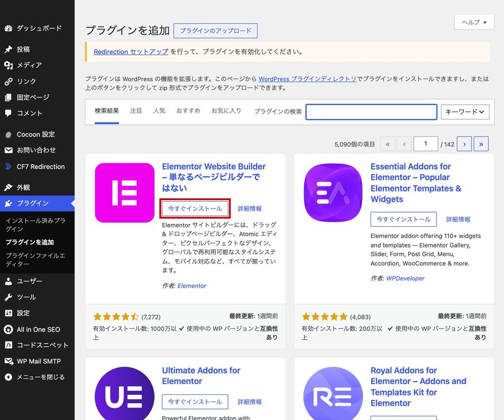Click Essential Addons for Elementor title
The image size is (504, 420).
(416, 183)
